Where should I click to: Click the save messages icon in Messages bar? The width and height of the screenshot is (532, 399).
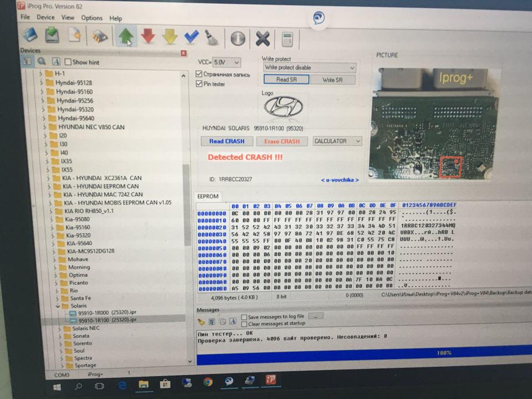click(212, 321)
